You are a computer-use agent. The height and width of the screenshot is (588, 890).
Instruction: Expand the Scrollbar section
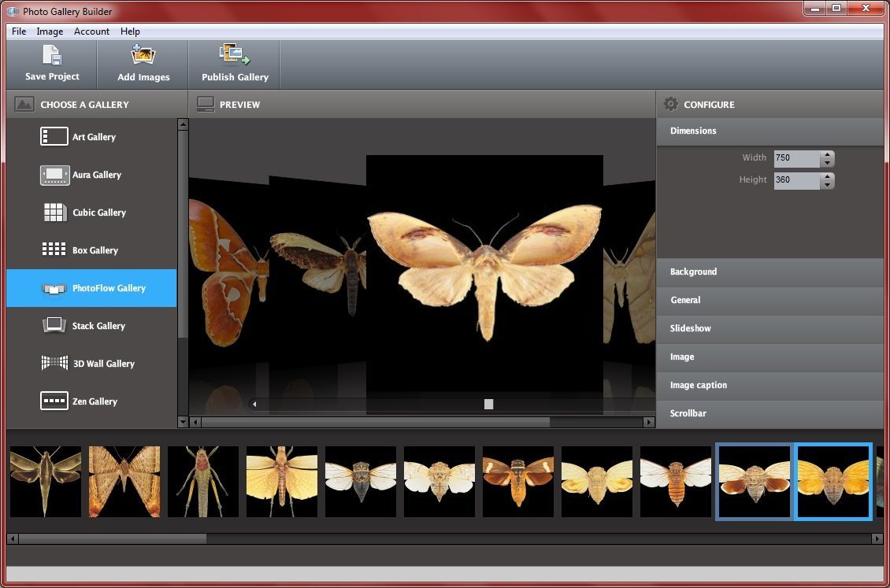pos(769,414)
